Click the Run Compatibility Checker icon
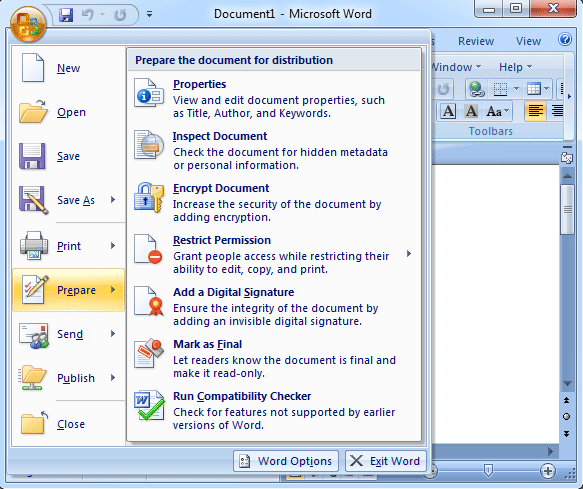583x489 pixels. [x=149, y=405]
